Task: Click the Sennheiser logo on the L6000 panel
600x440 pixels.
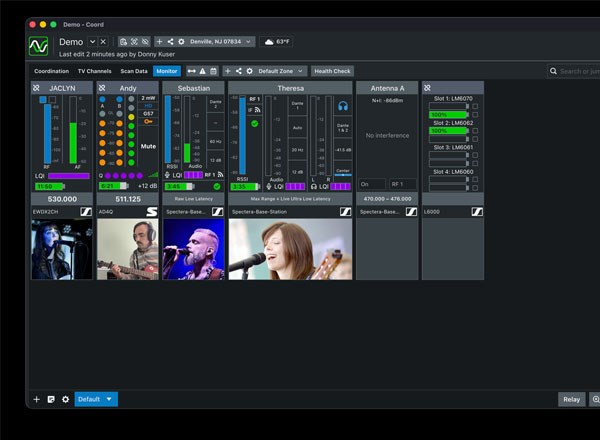Action: [477, 212]
